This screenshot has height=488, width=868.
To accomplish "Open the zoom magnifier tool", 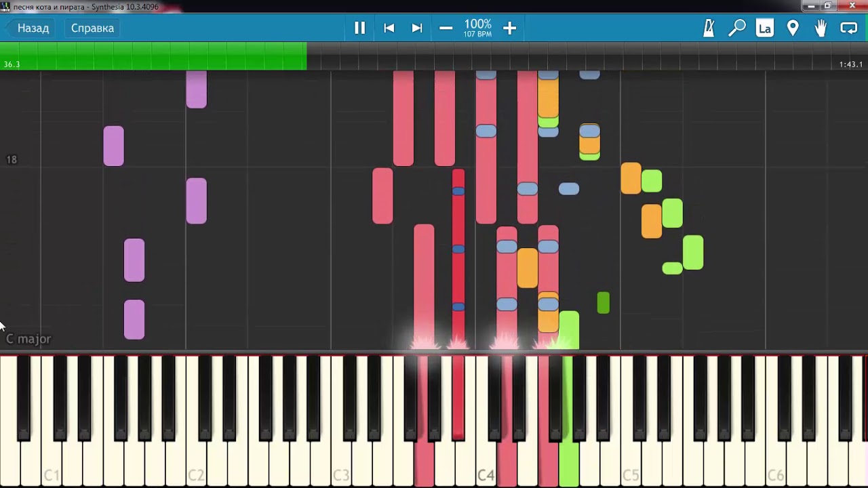I will tap(737, 28).
